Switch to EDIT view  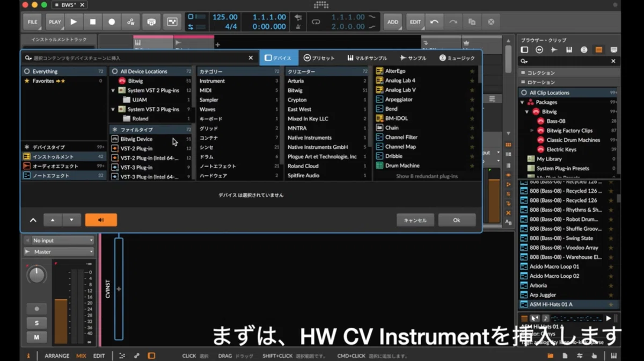pyautogui.click(x=99, y=356)
